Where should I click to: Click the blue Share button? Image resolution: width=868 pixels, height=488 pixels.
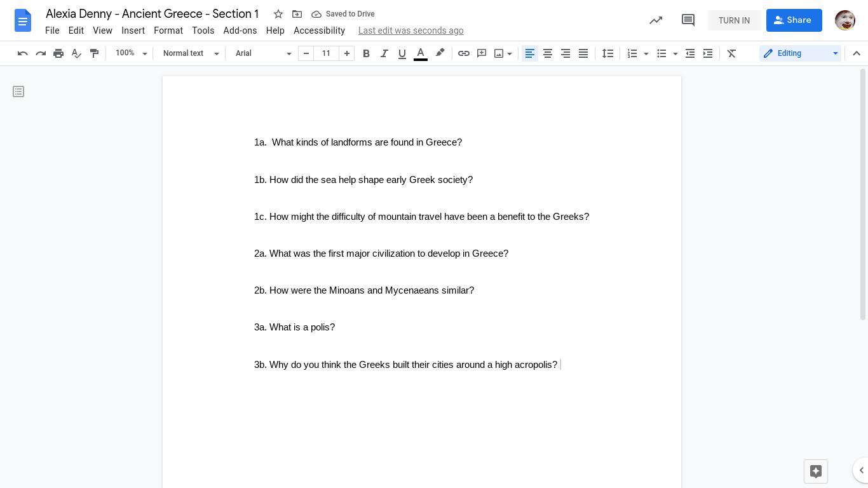[x=794, y=20]
